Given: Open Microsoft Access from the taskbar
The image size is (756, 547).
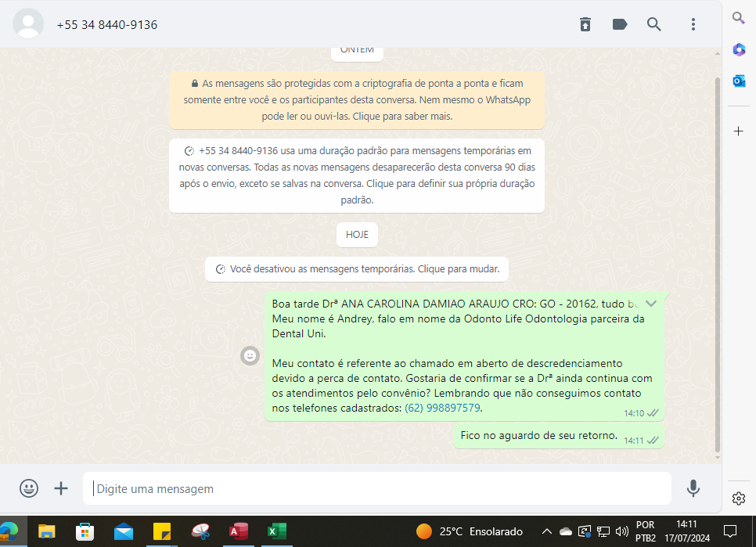Looking at the screenshot, I should point(239,531).
